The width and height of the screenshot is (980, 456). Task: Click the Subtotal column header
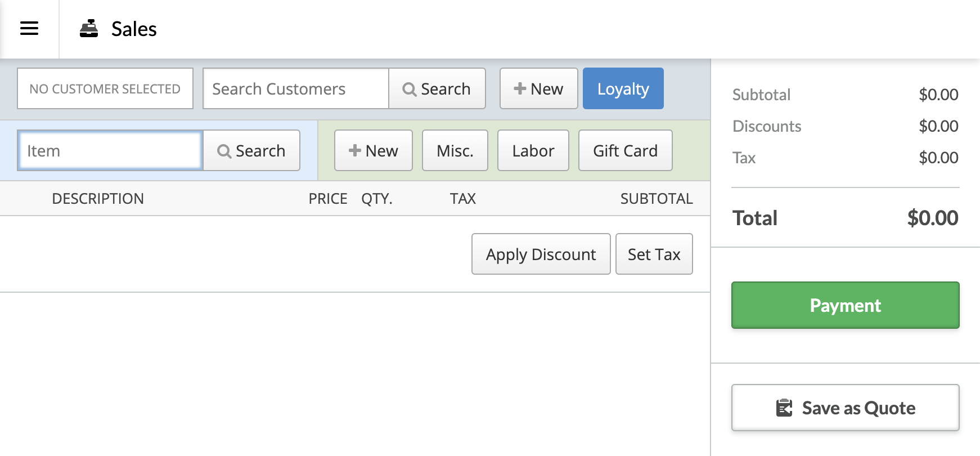(x=657, y=198)
